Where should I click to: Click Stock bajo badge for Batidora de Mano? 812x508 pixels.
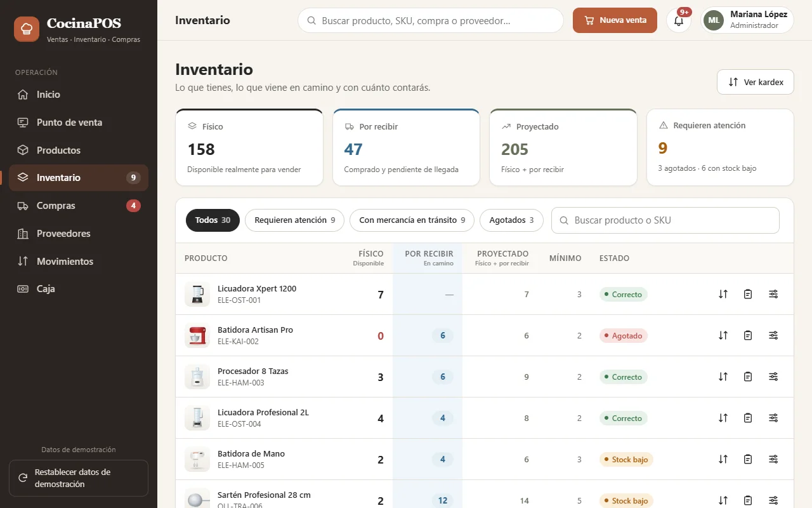tap(626, 459)
